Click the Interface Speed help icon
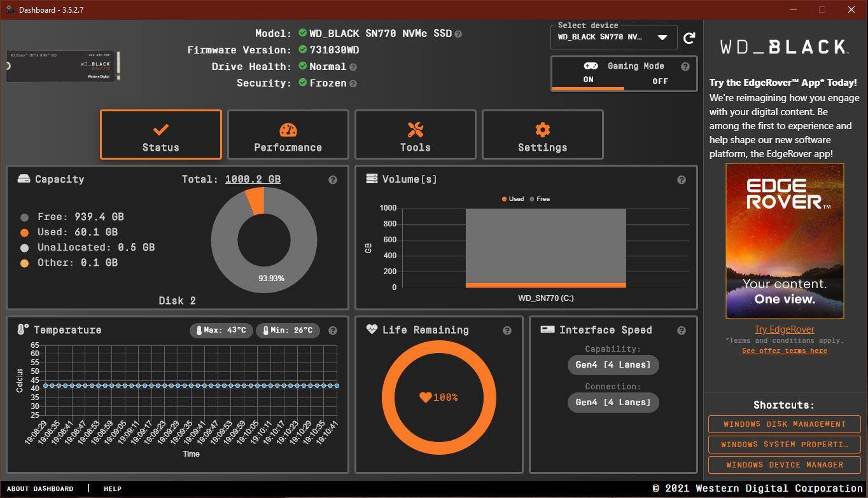Screen dimensions: 868x498 tap(681, 331)
